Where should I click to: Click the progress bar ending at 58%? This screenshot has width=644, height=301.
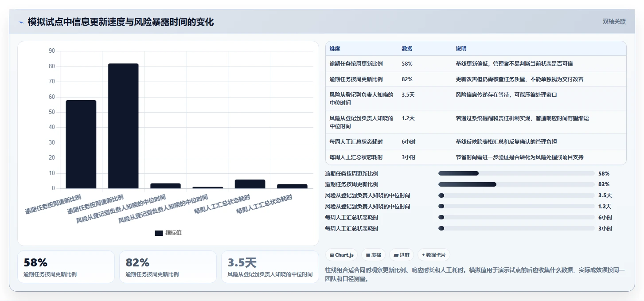coord(516,173)
